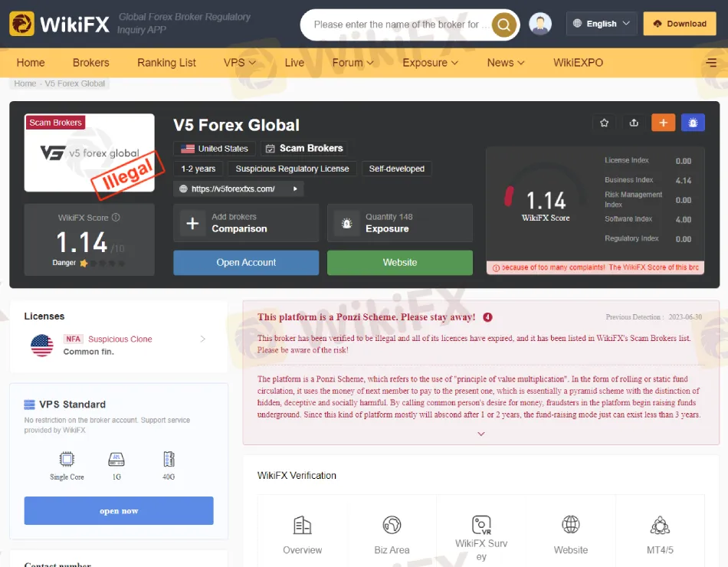728x567 pixels.
Task: Click the blue exposure alarm icon
Action: coord(693,123)
